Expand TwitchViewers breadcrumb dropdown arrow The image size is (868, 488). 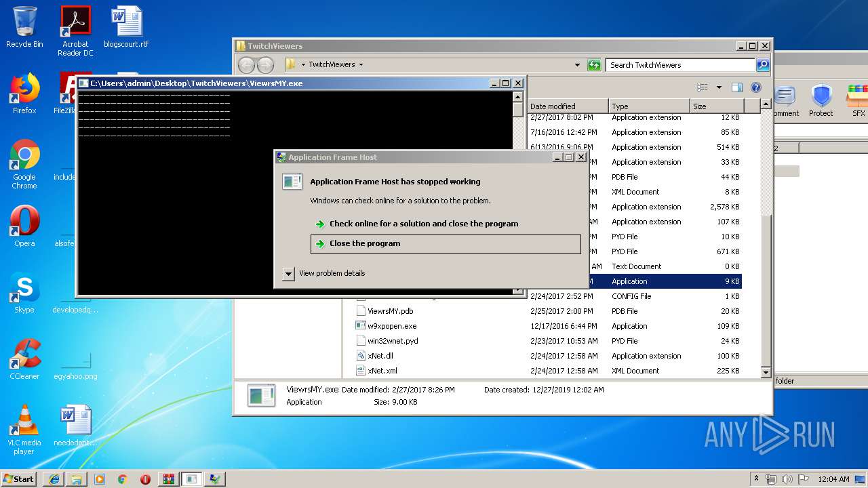361,65
